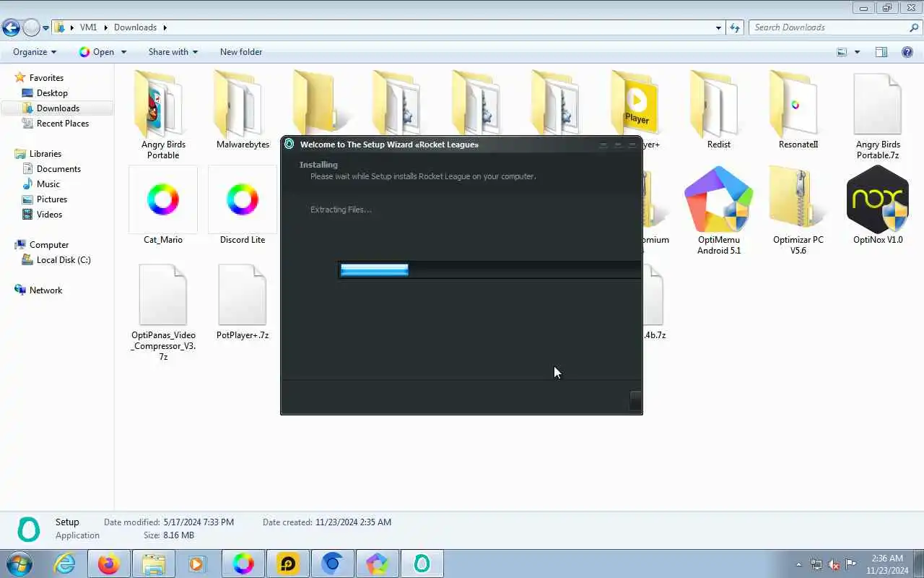Select the ResonateII folder
Screen dimensions: 924x578
[x=798, y=109]
